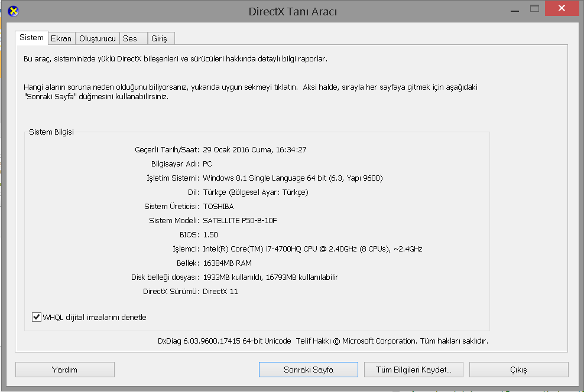The height and width of the screenshot is (392, 584).
Task: Click the 16384MB RAM memory value
Action: coord(227,263)
